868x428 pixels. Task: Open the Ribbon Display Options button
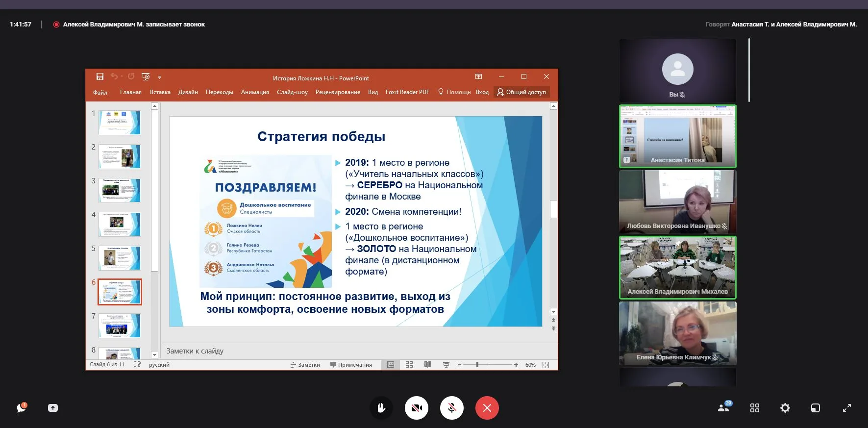[478, 76]
